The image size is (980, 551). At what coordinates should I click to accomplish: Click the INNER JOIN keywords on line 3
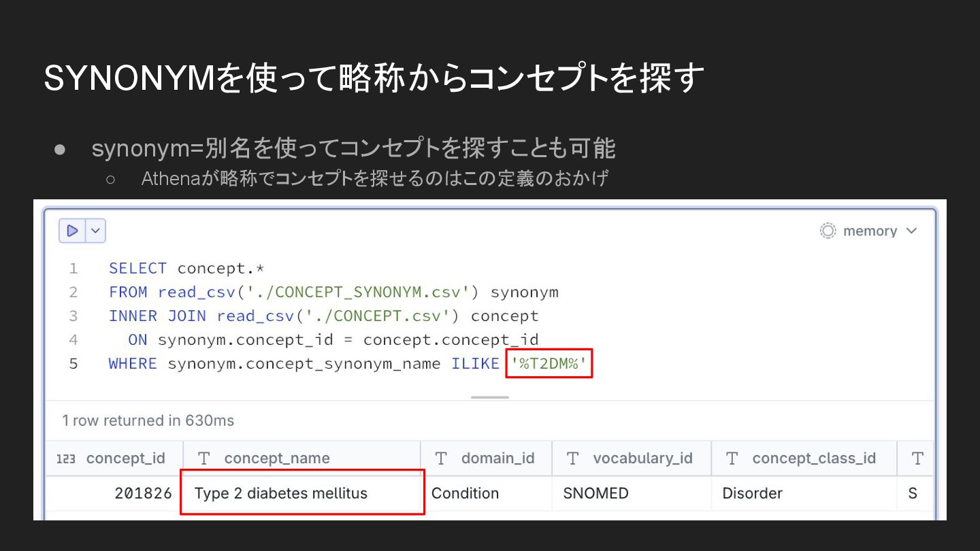(157, 316)
